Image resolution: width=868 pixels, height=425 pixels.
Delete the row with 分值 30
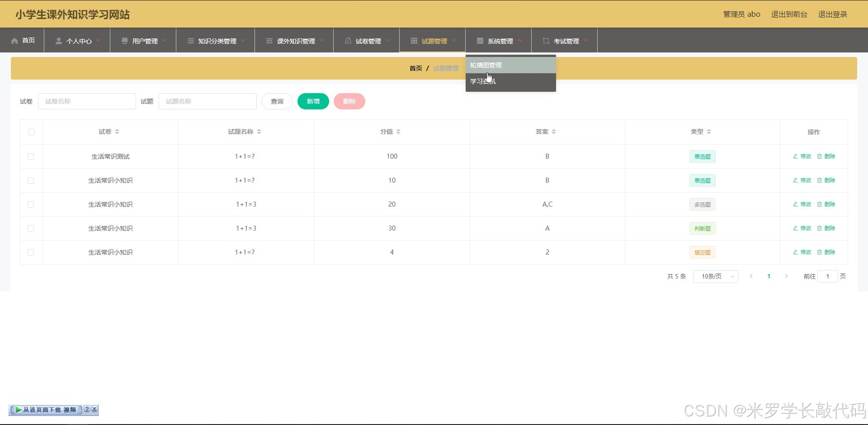(x=826, y=228)
